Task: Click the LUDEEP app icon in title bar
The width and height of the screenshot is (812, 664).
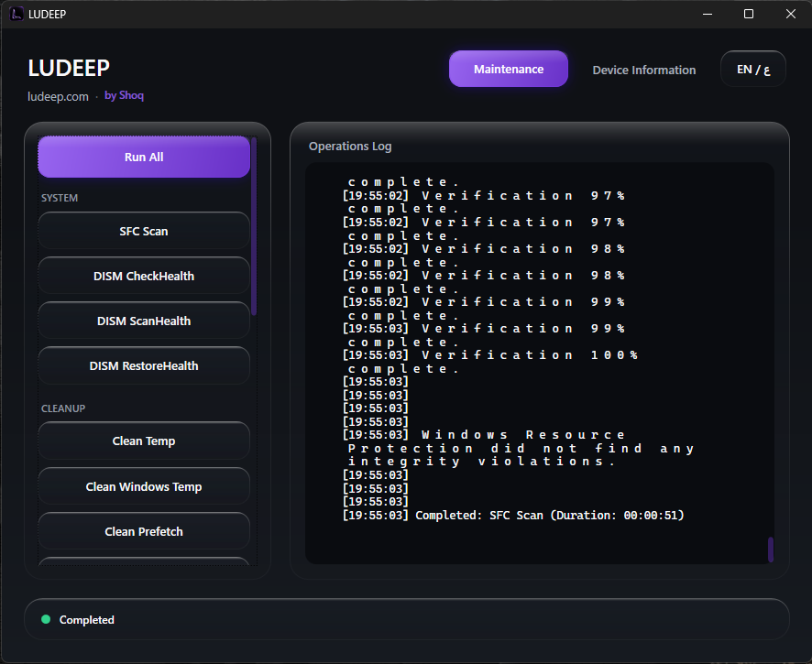Action: coord(16,14)
